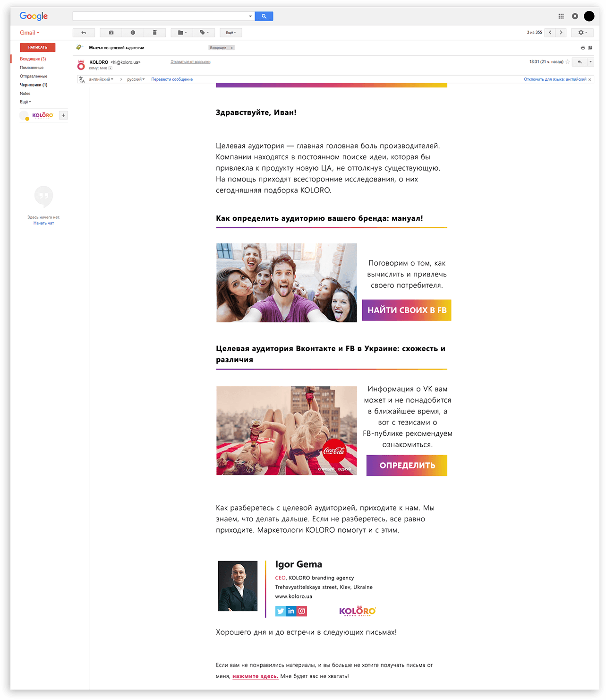Open the Входящие (3) folder

point(33,59)
